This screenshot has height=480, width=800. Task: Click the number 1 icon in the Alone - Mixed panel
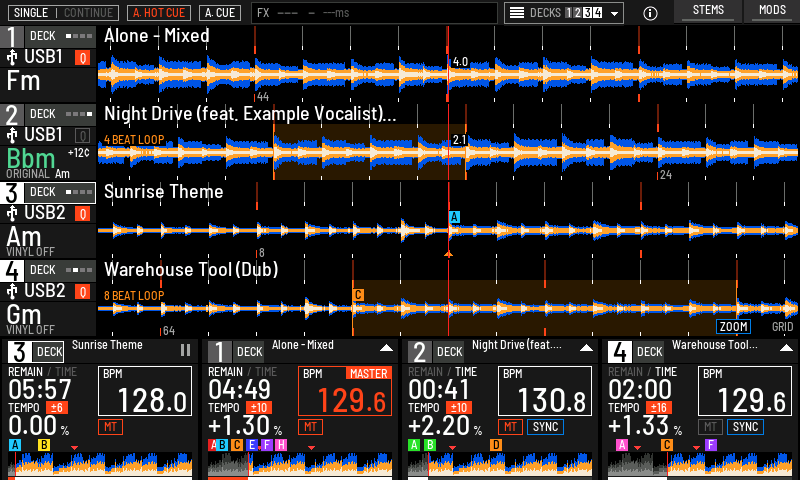219,352
